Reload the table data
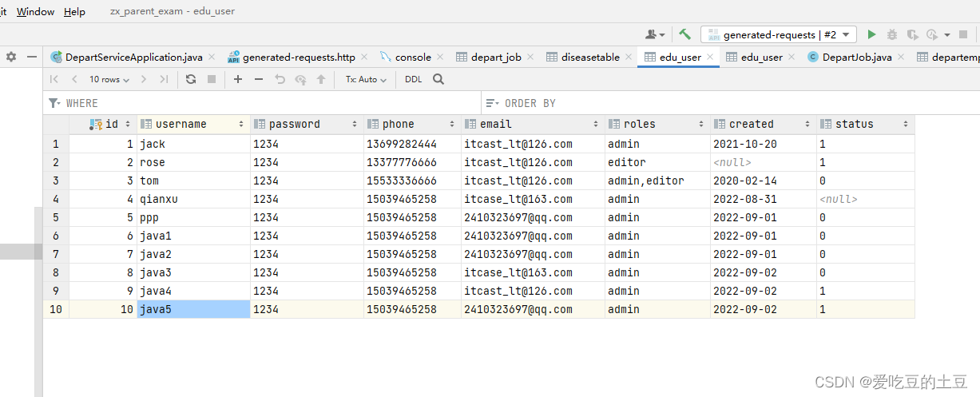980x397 pixels. pos(191,79)
